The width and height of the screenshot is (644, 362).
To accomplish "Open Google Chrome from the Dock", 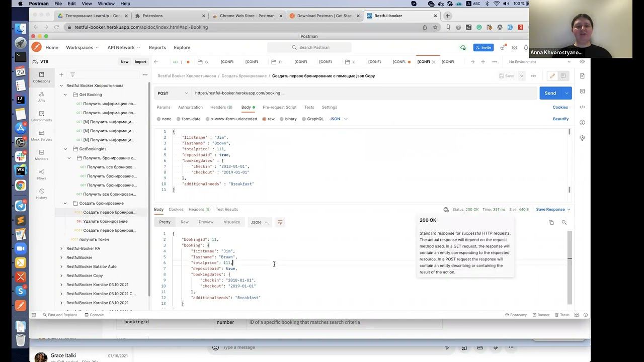I will (21, 186).
